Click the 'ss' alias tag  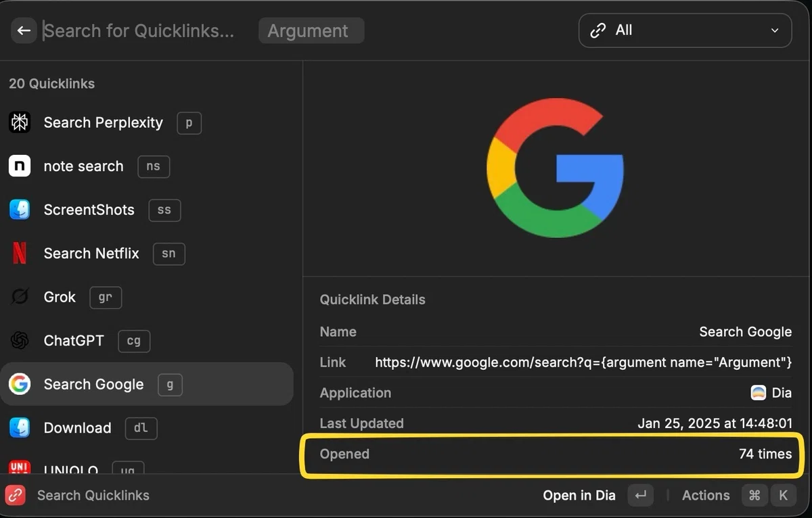164,210
